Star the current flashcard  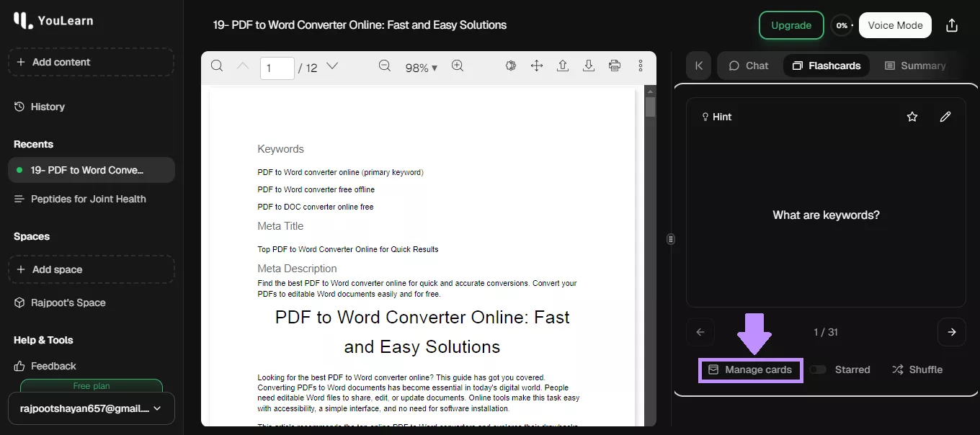point(912,117)
